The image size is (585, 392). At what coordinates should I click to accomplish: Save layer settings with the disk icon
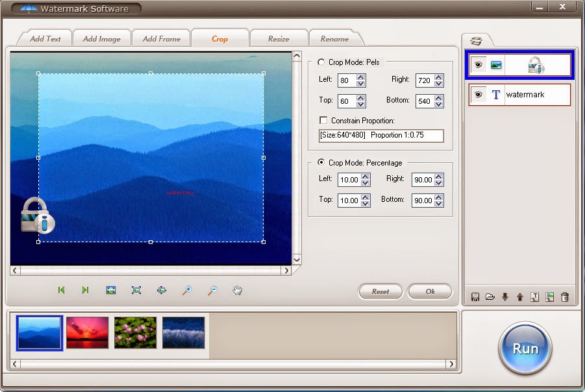[x=475, y=297]
